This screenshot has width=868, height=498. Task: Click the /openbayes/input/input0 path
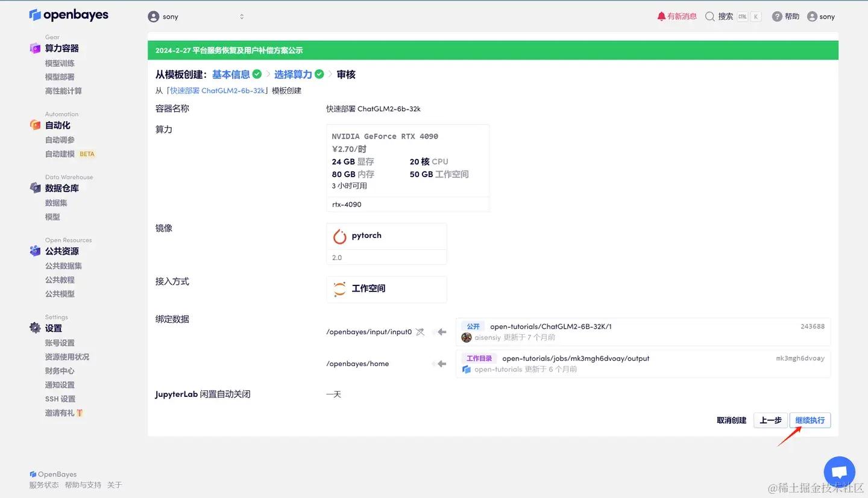(x=369, y=332)
